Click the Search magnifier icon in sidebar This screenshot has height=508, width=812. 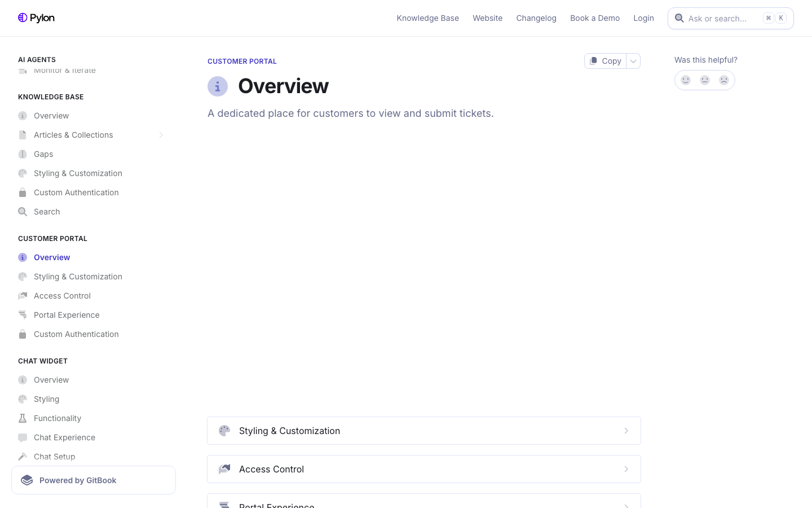(x=23, y=212)
